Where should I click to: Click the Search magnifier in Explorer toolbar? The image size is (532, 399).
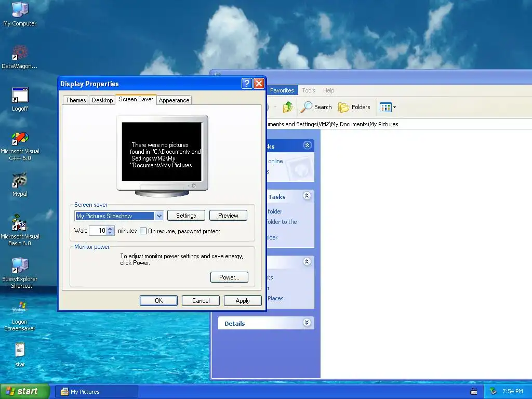pyautogui.click(x=316, y=107)
